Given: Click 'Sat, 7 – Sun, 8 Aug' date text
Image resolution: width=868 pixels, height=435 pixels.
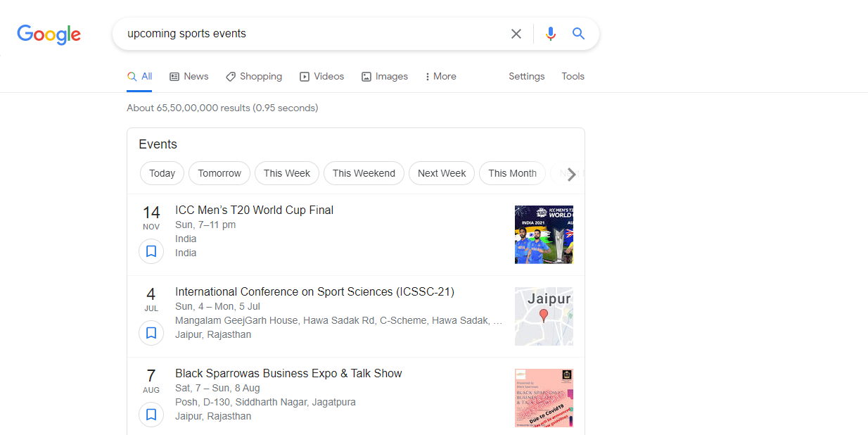Looking at the screenshot, I should (x=217, y=388).
